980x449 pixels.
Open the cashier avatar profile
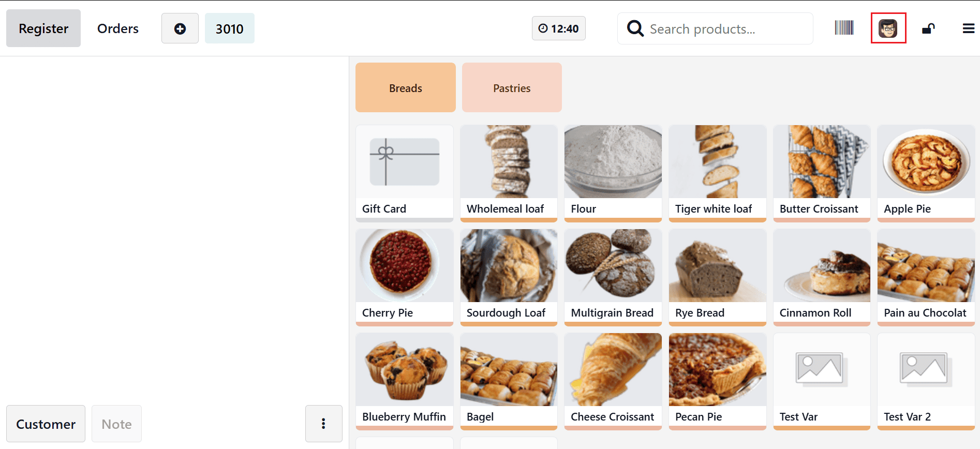coord(888,28)
